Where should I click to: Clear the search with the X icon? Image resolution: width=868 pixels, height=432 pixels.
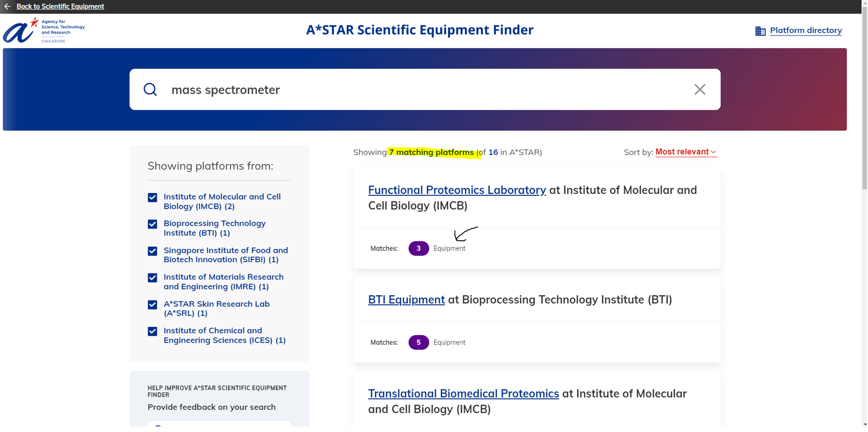699,89
